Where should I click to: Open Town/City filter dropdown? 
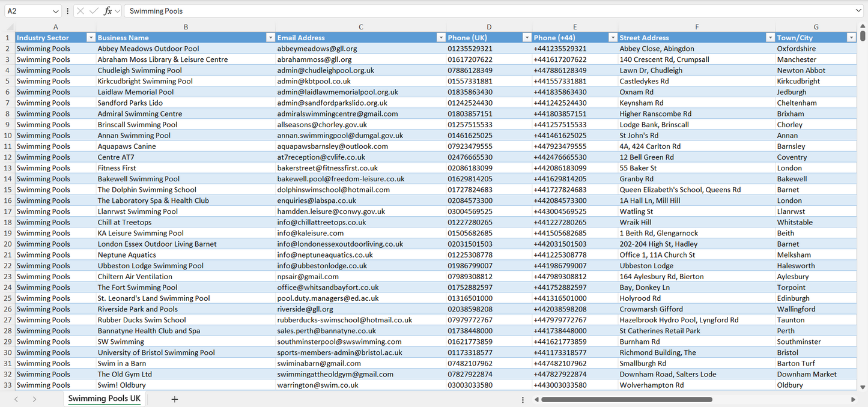[851, 38]
